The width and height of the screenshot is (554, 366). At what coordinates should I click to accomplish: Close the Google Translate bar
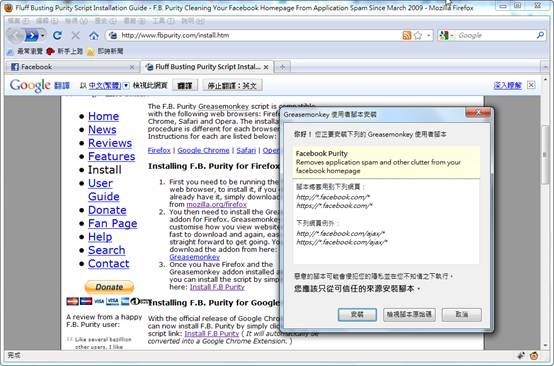pyautogui.click(x=531, y=85)
